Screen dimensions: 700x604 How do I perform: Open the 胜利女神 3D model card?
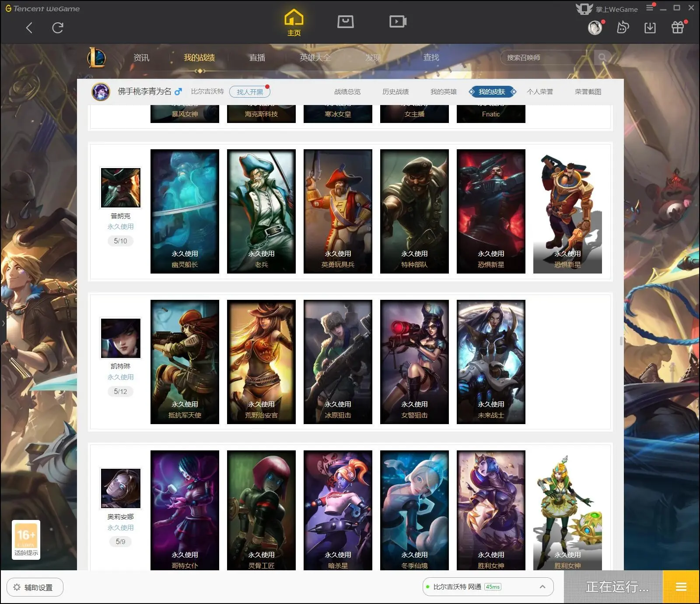(x=567, y=510)
